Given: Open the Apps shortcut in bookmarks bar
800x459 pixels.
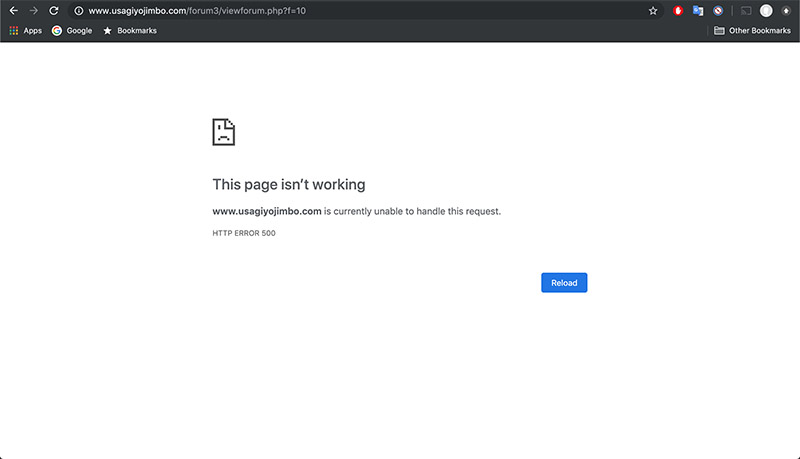Looking at the screenshot, I should pos(25,31).
